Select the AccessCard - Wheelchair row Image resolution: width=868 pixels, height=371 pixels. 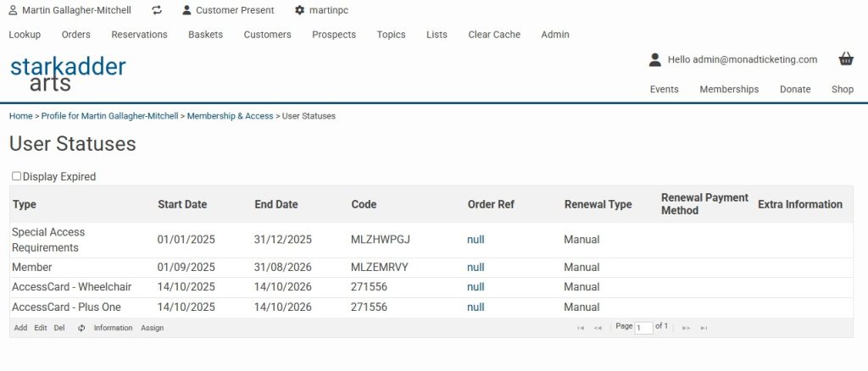point(71,287)
